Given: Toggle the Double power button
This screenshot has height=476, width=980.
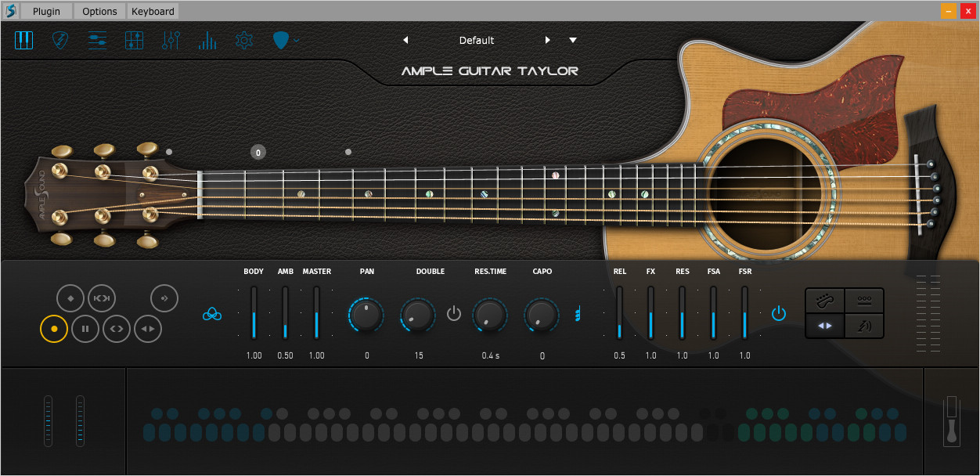Looking at the screenshot, I should 454,314.
